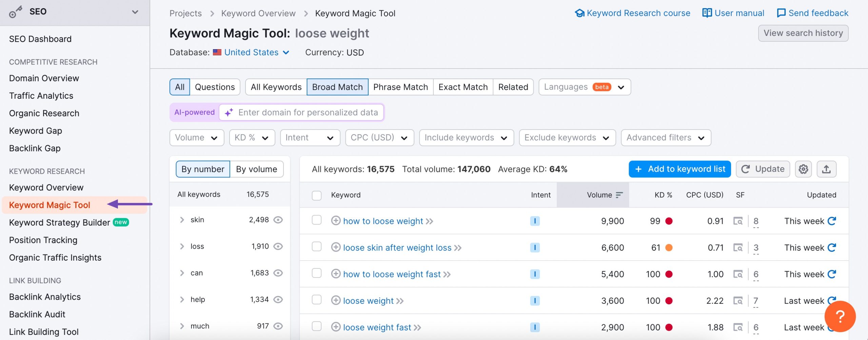
Task: Refresh 'how to loose weight fast' row
Action: [832, 274]
